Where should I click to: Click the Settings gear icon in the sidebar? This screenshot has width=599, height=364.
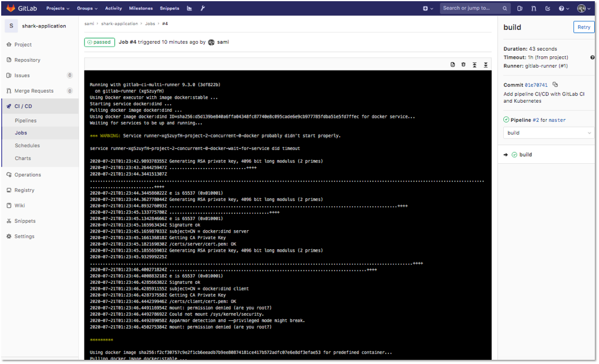[9, 236]
